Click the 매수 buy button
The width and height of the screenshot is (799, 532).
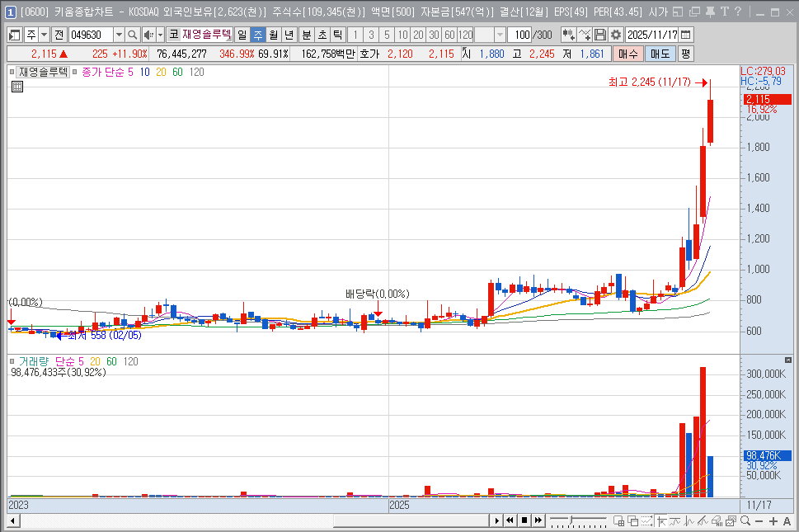[628, 54]
